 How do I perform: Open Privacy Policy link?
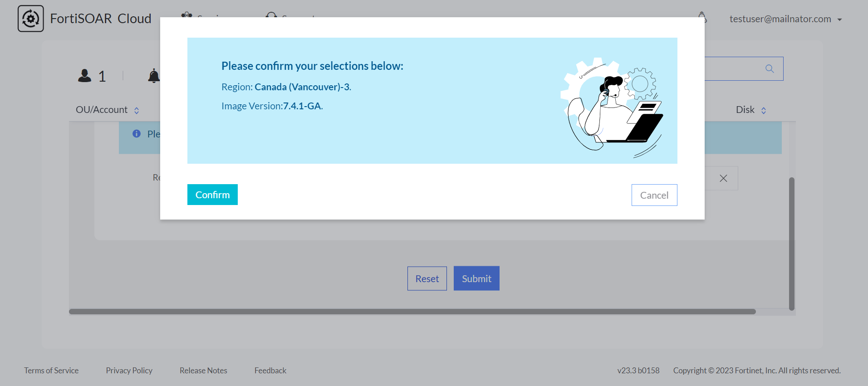coord(129,371)
